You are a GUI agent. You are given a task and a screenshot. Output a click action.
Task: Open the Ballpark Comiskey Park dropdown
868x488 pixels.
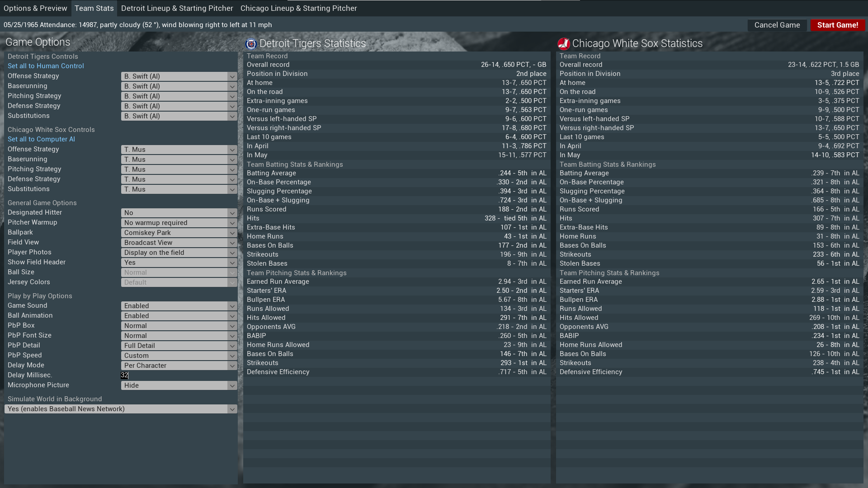coord(179,233)
